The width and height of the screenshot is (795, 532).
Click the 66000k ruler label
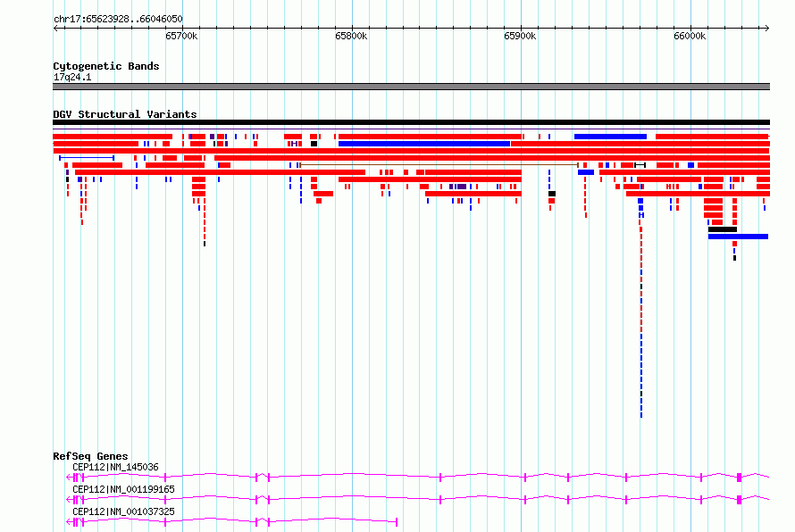(x=690, y=36)
